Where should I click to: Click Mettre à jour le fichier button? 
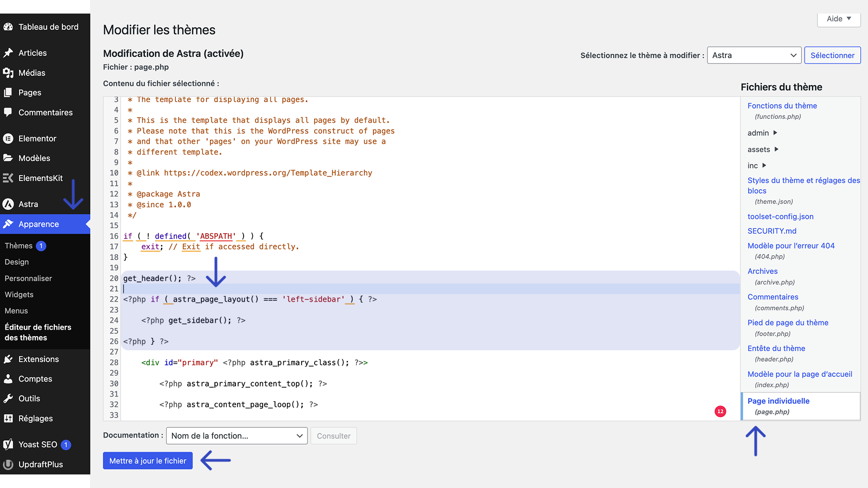[148, 461]
